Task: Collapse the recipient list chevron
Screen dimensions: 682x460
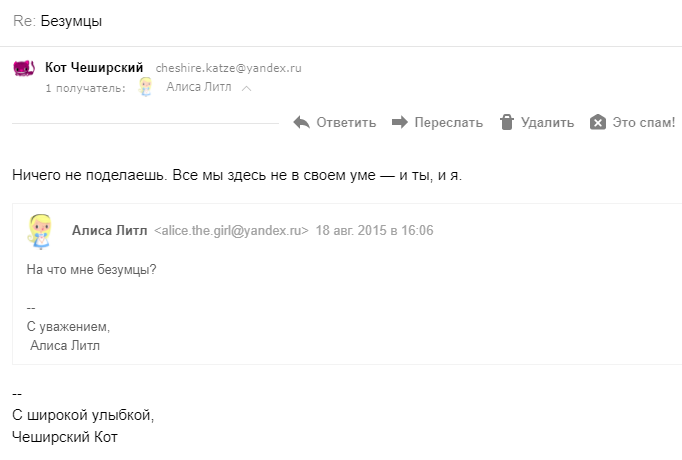Action: (247, 88)
